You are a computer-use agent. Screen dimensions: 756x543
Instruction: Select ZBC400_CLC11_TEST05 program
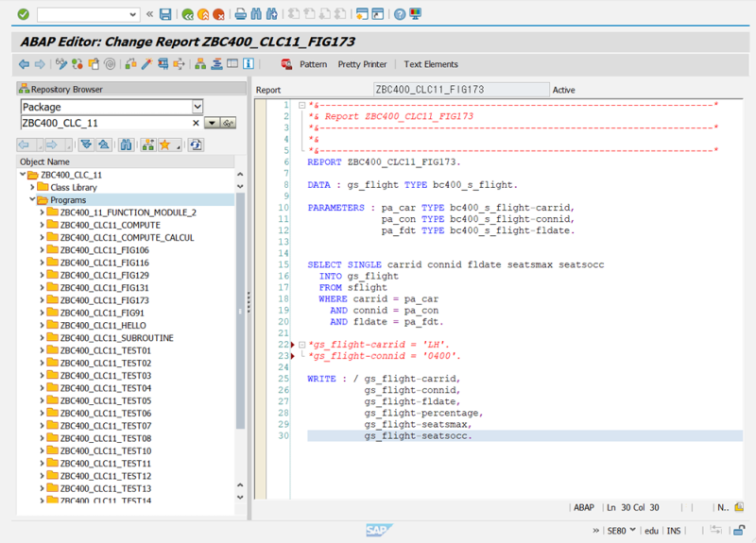pos(106,400)
